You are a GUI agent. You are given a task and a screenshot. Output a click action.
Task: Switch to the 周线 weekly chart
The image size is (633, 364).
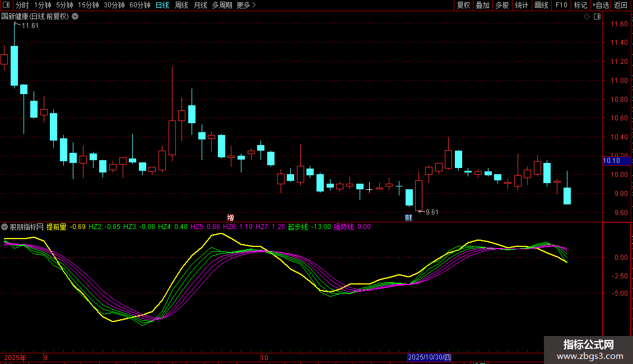coord(181,5)
